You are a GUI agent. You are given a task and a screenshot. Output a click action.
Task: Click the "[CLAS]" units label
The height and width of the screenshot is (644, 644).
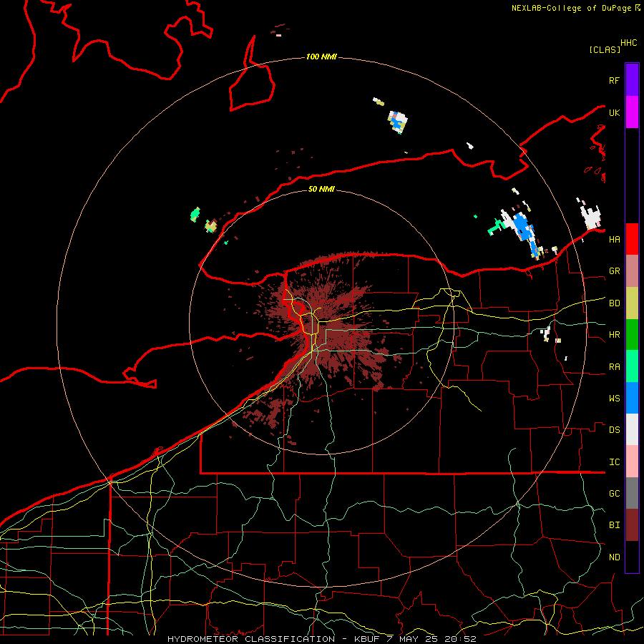(605, 49)
